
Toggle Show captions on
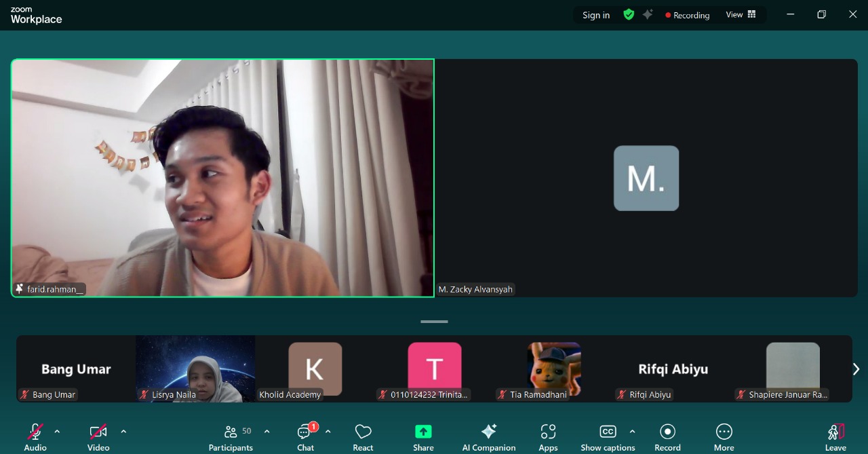pos(608,436)
